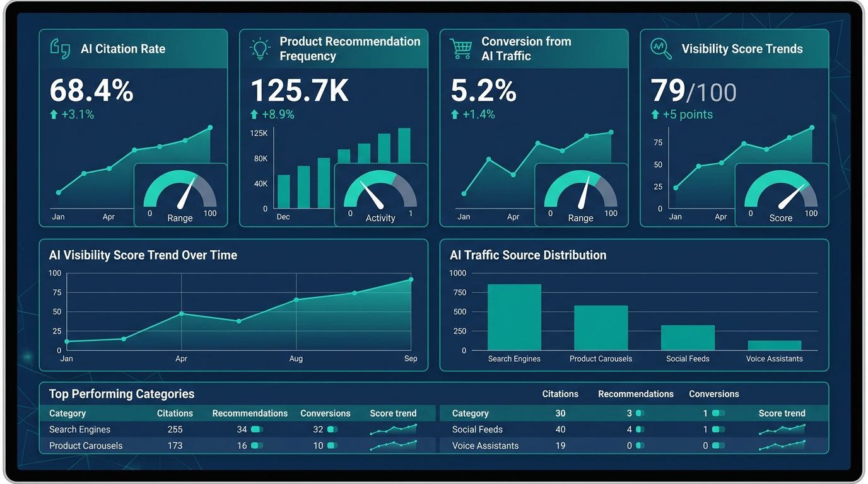Click the up arrow next to +3.1%
This screenshot has height=484, width=868.
[54, 114]
